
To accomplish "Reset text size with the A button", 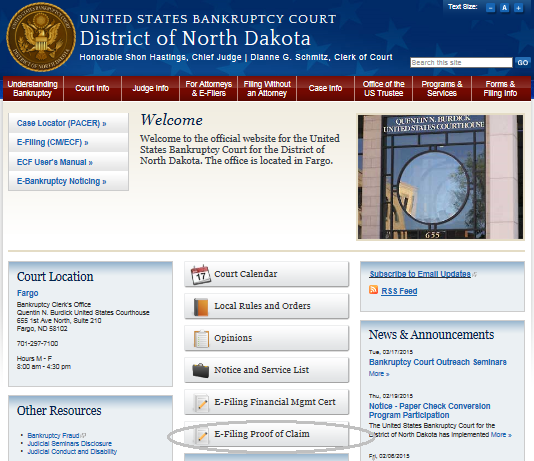I will click(504, 7).
